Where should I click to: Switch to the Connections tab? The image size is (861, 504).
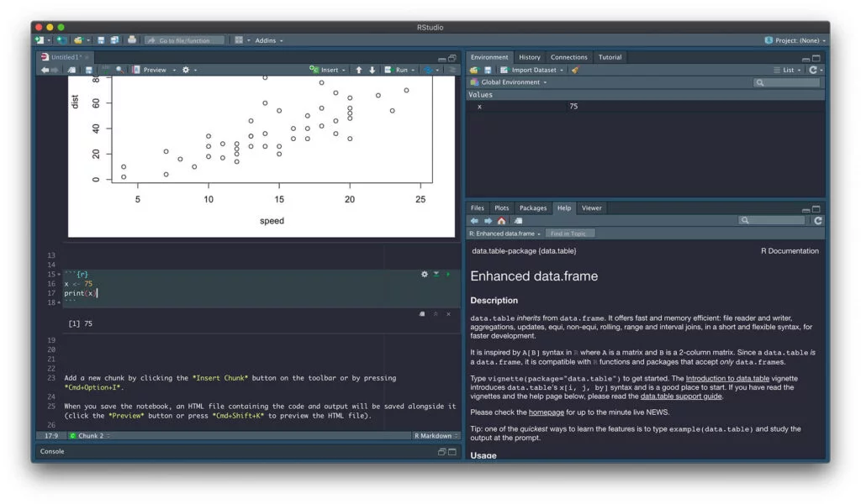click(x=569, y=57)
